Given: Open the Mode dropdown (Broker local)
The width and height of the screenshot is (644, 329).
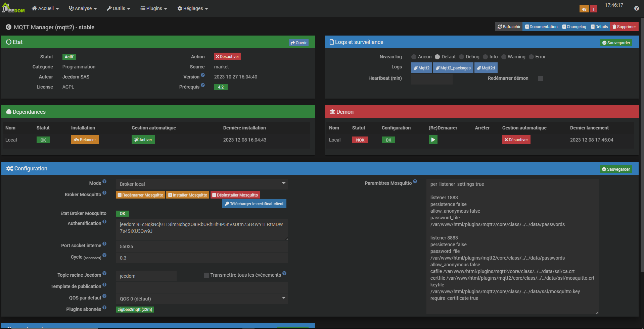Looking at the screenshot, I should pyautogui.click(x=202, y=184).
